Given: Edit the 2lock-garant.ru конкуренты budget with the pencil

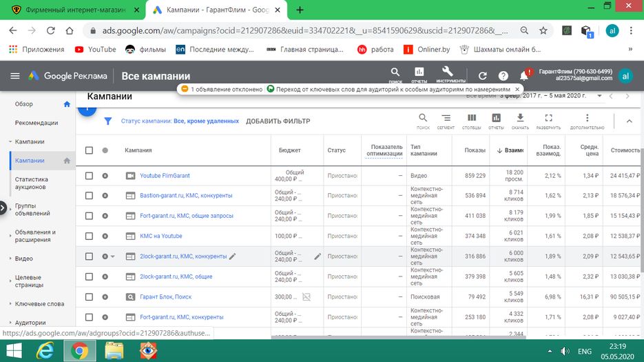Looking at the screenshot, I should (318, 257).
